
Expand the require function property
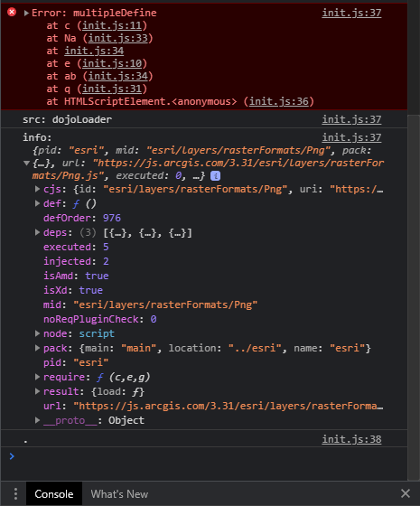pyautogui.click(x=37, y=377)
